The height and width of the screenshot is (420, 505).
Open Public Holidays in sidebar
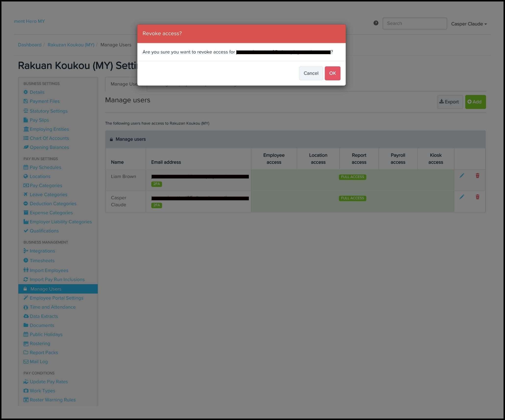(x=46, y=334)
